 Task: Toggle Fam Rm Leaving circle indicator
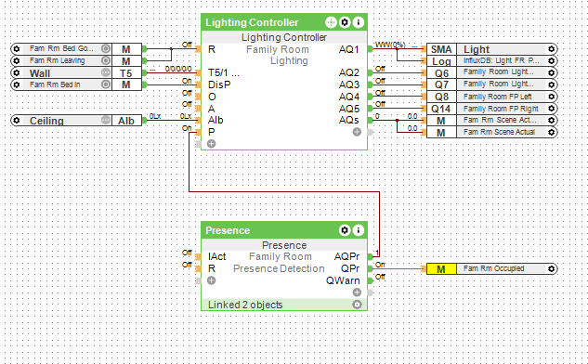click(x=106, y=60)
